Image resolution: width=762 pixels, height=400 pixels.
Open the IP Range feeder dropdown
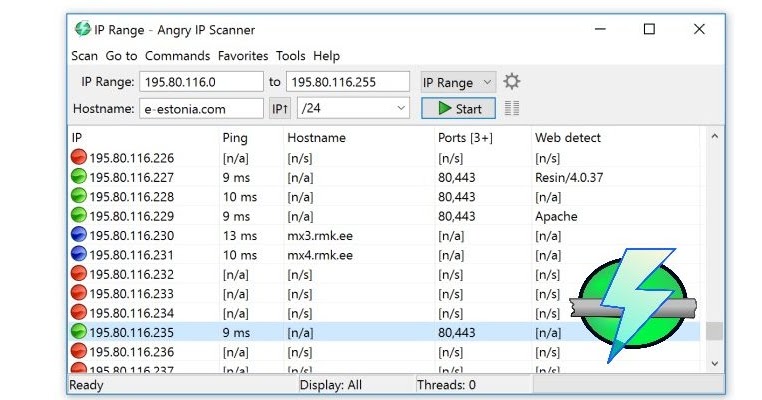pyautogui.click(x=458, y=82)
